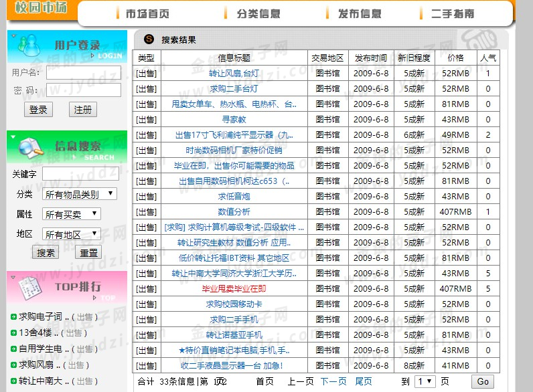Open the 发布信息 nav tab
The image size is (533, 392).
pos(360,13)
